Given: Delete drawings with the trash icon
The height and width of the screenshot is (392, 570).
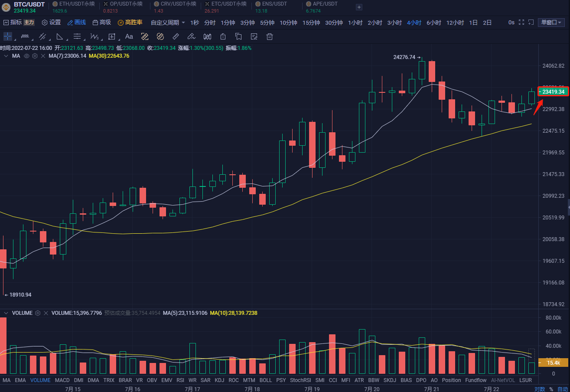Looking at the screenshot, I should click(270, 36).
